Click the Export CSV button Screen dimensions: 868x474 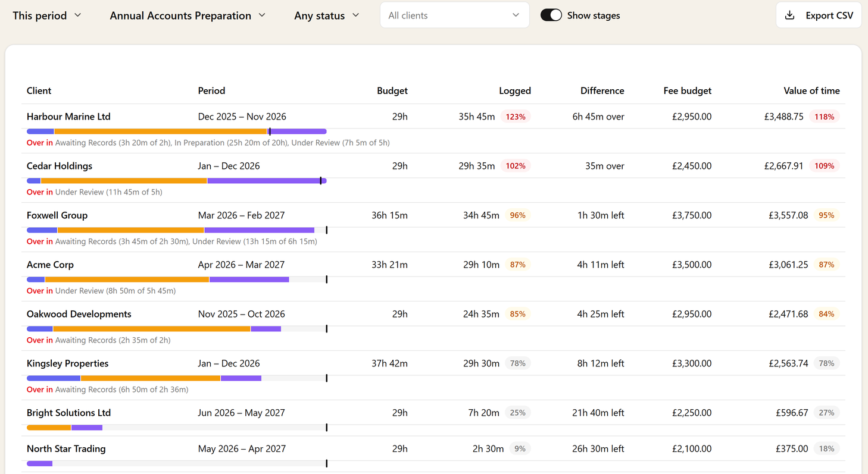point(819,15)
